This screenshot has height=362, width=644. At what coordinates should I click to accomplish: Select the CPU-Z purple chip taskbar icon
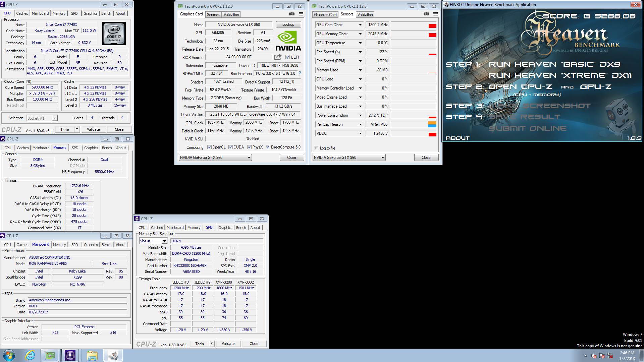70,355
